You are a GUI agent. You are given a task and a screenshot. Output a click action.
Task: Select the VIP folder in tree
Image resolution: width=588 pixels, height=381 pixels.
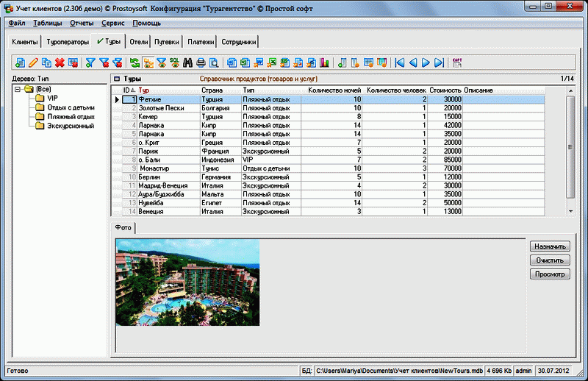[52, 98]
